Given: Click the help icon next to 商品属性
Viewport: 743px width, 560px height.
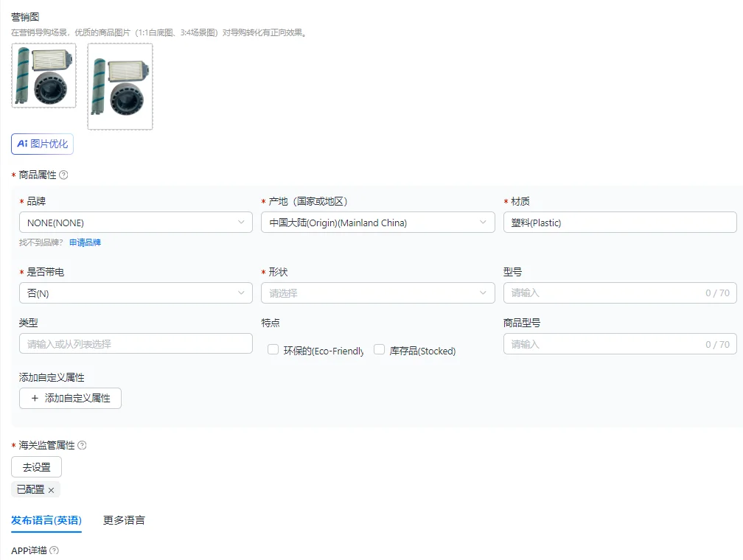Looking at the screenshot, I should pyautogui.click(x=63, y=175).
